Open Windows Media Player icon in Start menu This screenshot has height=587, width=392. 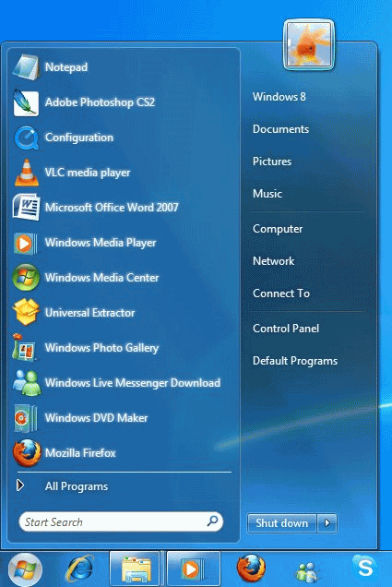tap(26, 243)
